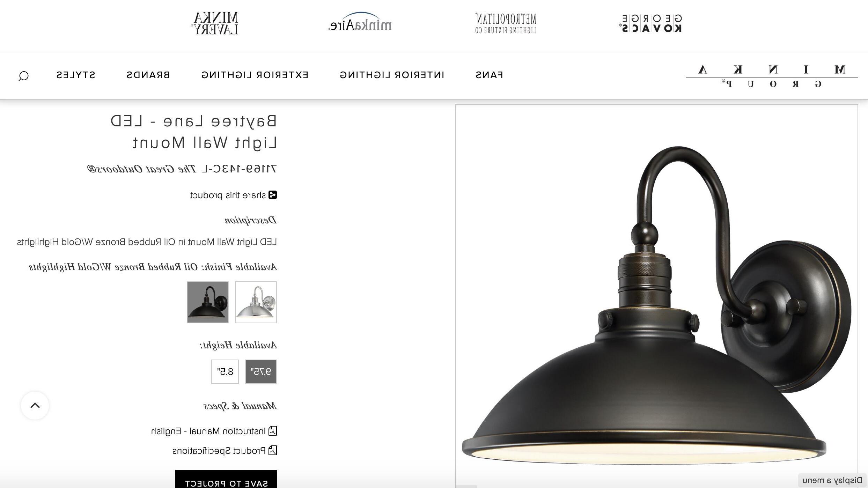This screenshot has width=868, height=488.
Task: Choose the Oil Rubbed Bronze finish swatch
Action: coord(208,302)
